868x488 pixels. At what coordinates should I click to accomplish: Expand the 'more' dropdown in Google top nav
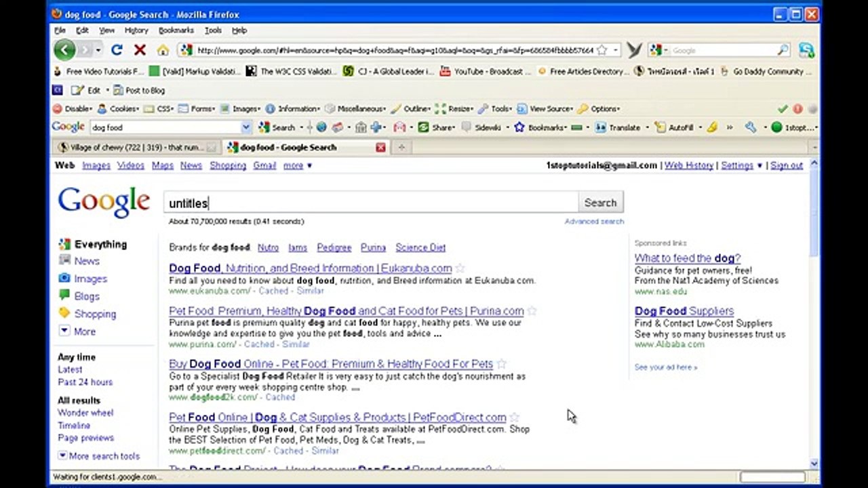298,165
